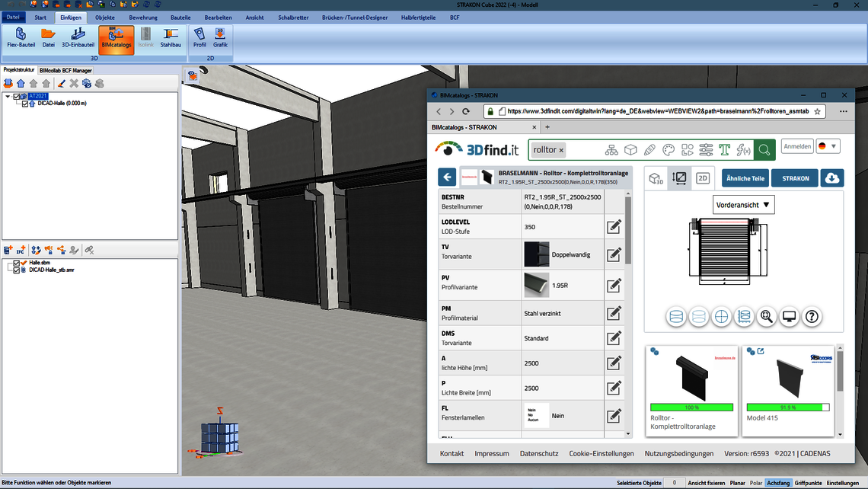The height and width of the screenshot is (489, 868).
Task: Click the parameter table vertical scrollbar
Action: click(627, 230)
